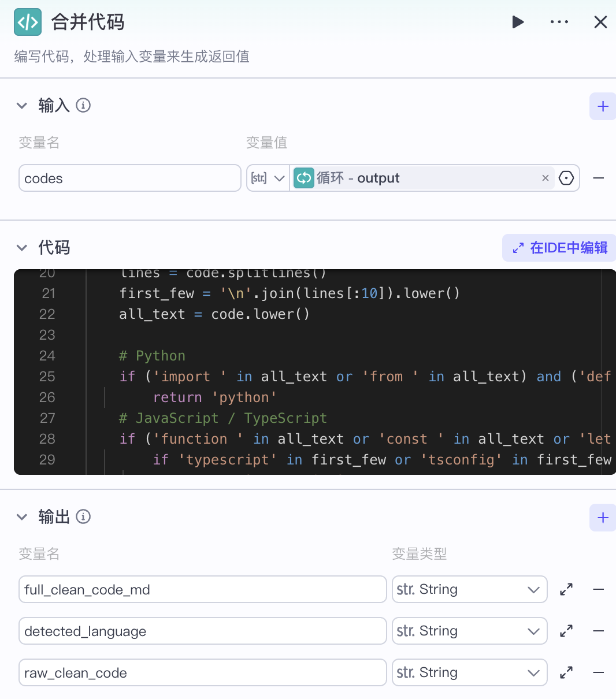The image size is (616, 699).
Task: Run the code node with play icon
Action: [518, 22]
